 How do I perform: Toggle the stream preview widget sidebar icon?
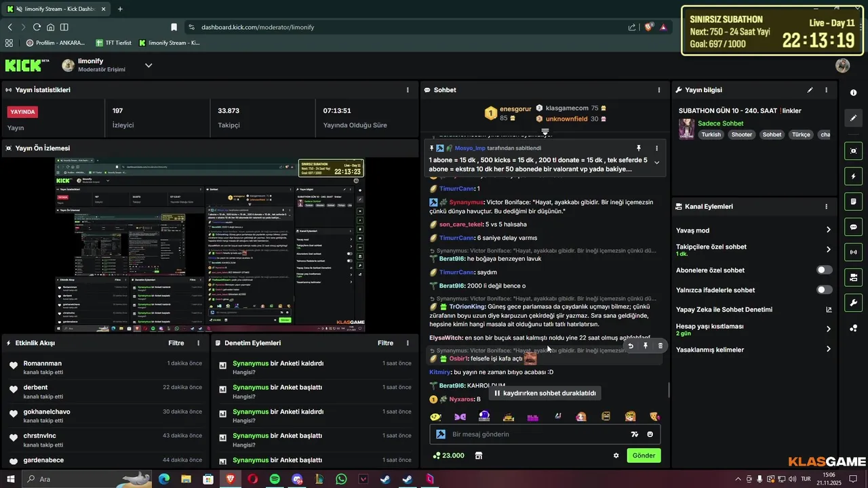coord(853,151)
